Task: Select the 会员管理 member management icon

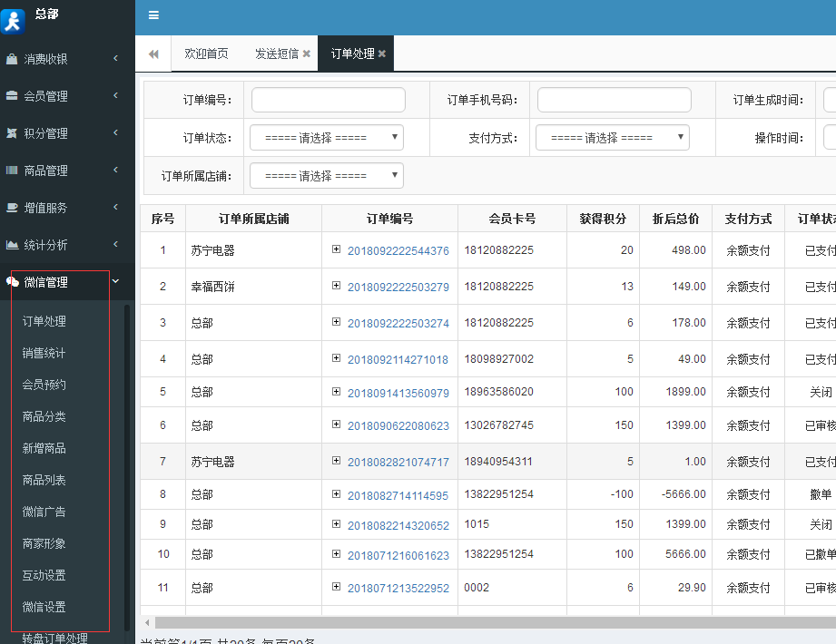Action: tap(12, 95)
